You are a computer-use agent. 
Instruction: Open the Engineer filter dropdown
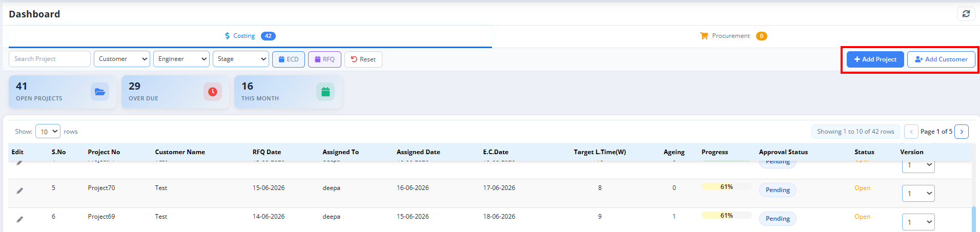[181, 59]
